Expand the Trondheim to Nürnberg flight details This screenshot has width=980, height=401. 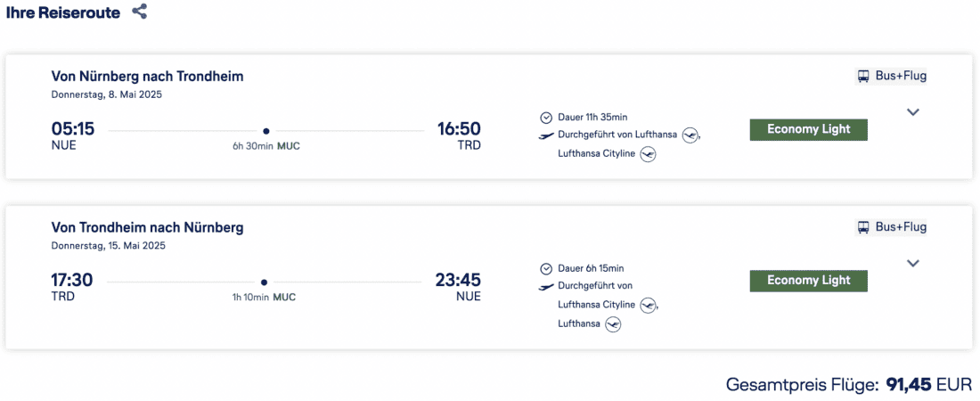912,264
